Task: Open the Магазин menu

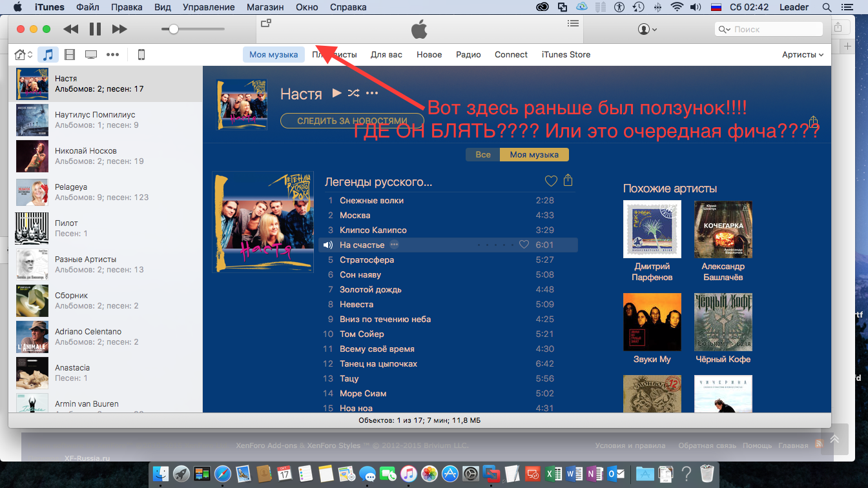Action: [265, 7]
